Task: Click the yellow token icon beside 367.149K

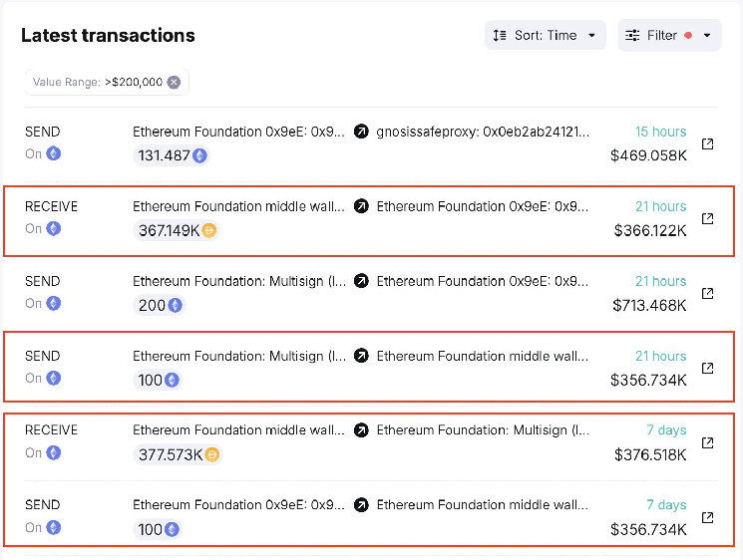Action: pos(209,230)
